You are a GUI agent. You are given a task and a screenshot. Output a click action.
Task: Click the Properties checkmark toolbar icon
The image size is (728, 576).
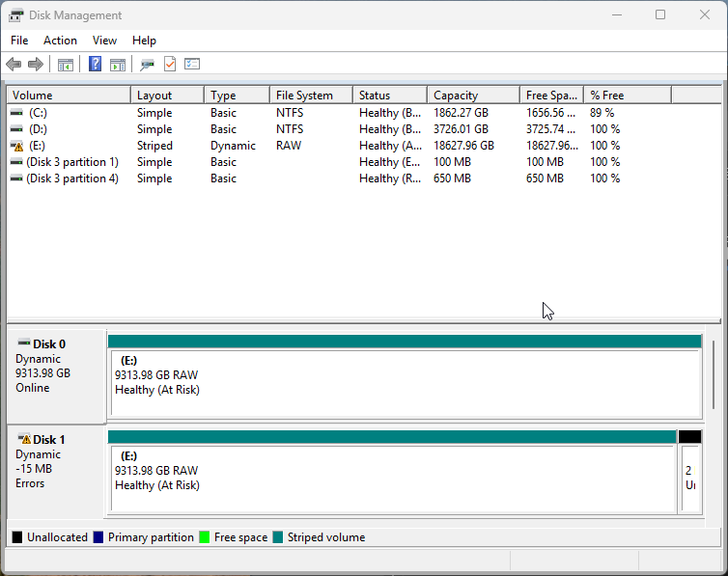tap(170, 64)
